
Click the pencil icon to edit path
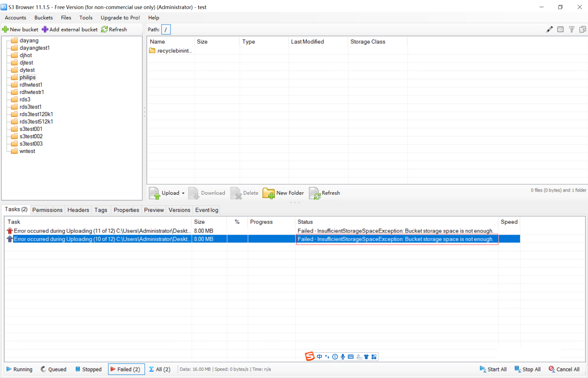tap(549, 29)
